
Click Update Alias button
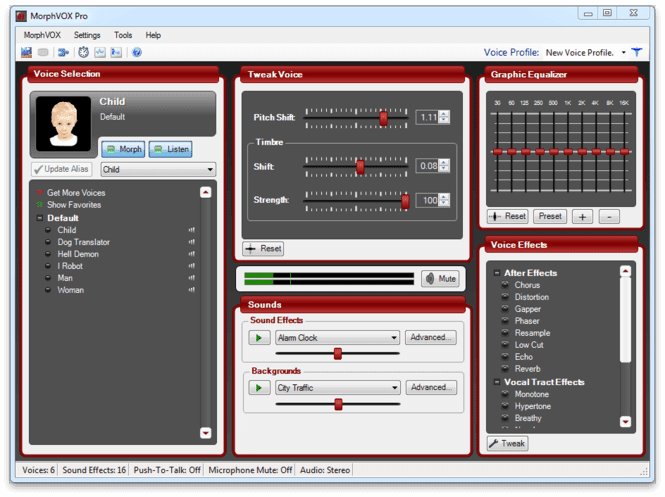point(61,169)
